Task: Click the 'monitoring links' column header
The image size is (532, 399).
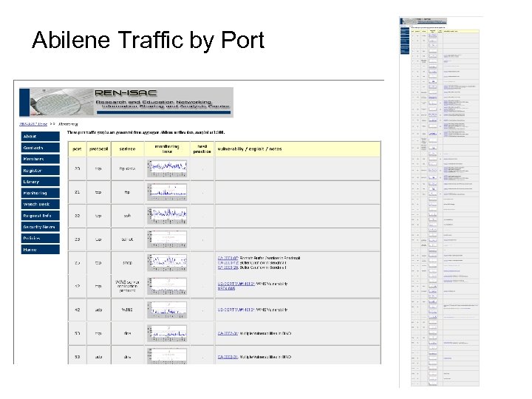Action: (167, 149)
